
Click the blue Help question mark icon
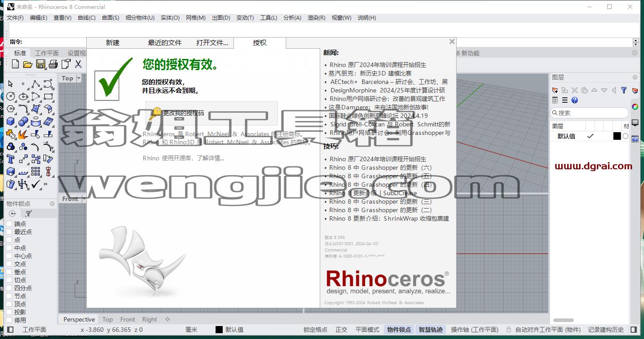(x=575, y=100)
